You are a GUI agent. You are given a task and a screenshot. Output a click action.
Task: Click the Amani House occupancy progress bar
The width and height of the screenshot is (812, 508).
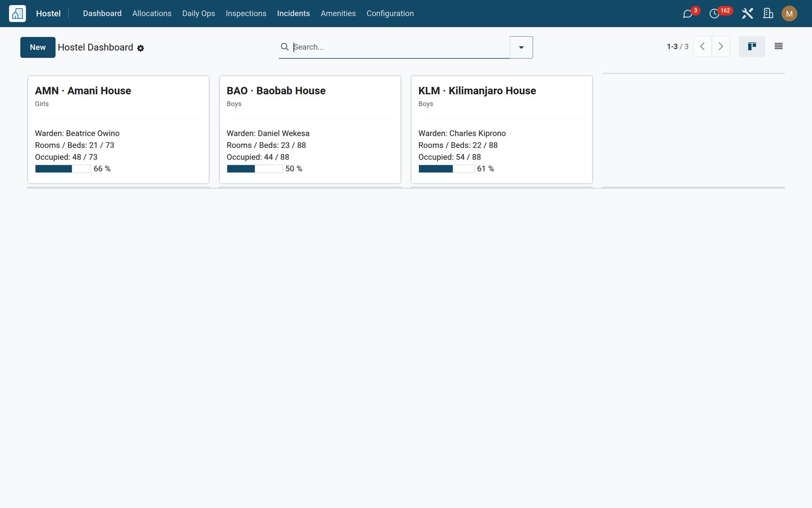[x=63, y=169]
